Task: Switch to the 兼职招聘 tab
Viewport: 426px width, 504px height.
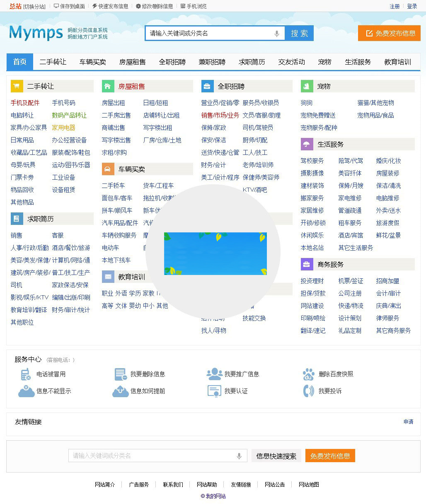Action: pyautogui.click(x=212, y=62)
